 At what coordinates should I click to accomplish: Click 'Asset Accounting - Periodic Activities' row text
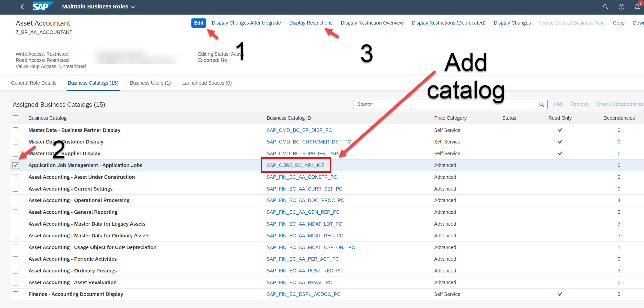73,259
